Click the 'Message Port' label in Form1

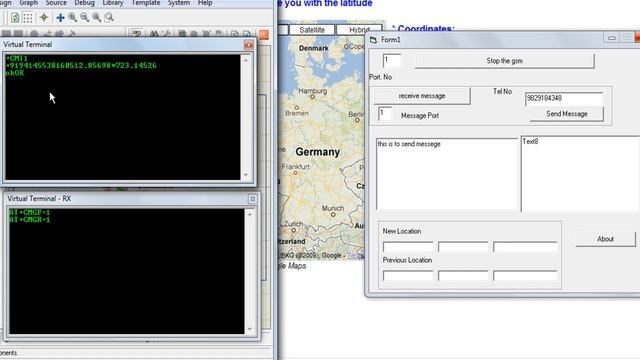point(420,116)
